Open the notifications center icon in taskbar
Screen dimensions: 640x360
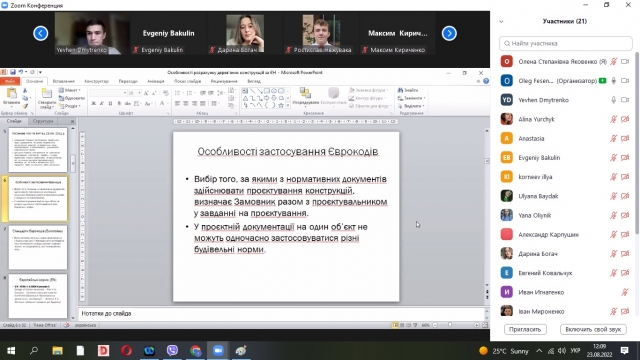624,351
